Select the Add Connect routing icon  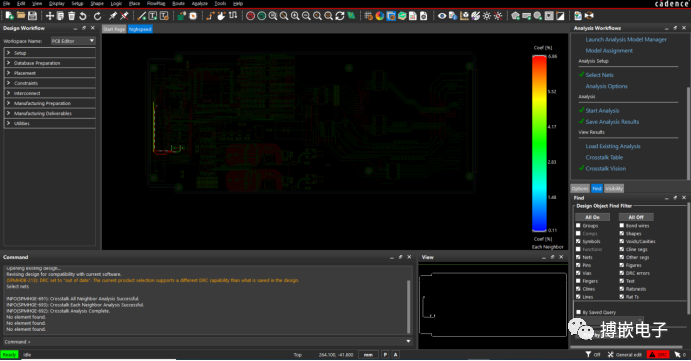[210, 16]
